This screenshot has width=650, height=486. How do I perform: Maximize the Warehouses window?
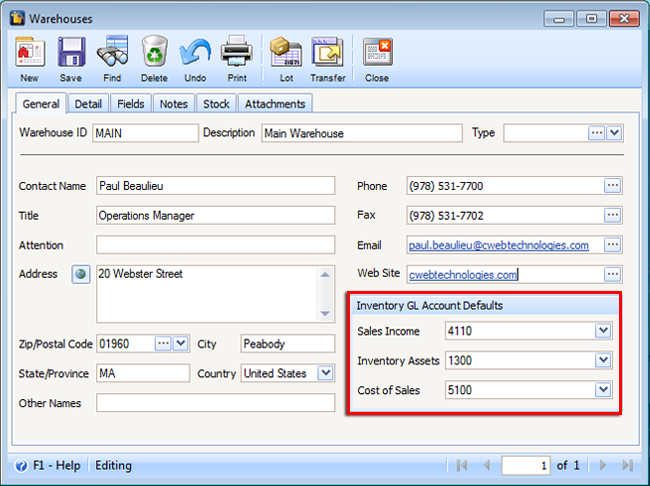point(591,19)
